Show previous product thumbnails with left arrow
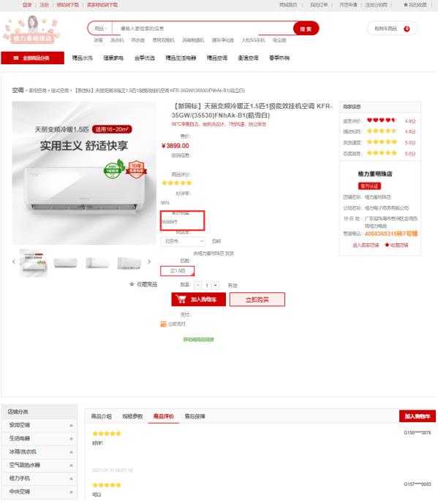This screenshot has height=504, width=438. (14, 261)
